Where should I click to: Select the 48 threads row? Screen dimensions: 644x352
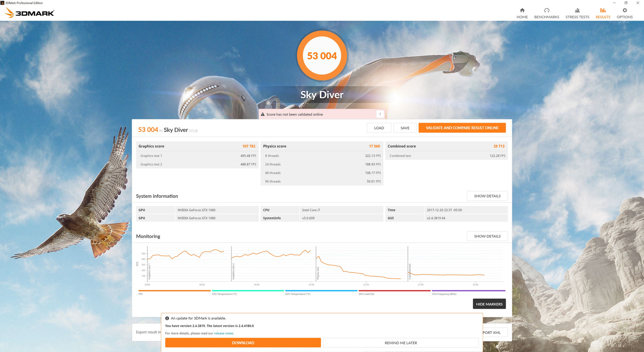tap(322, 173)
